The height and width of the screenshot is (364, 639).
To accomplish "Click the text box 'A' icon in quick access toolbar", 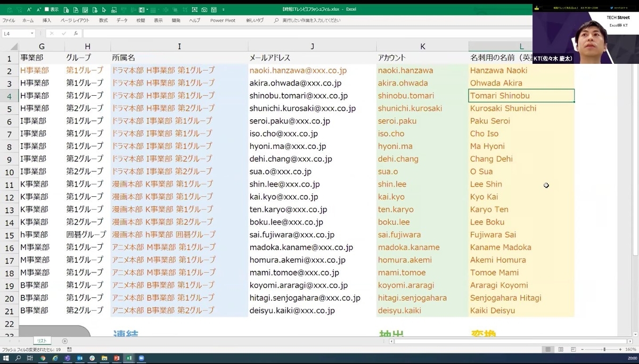I will point(194,10).
